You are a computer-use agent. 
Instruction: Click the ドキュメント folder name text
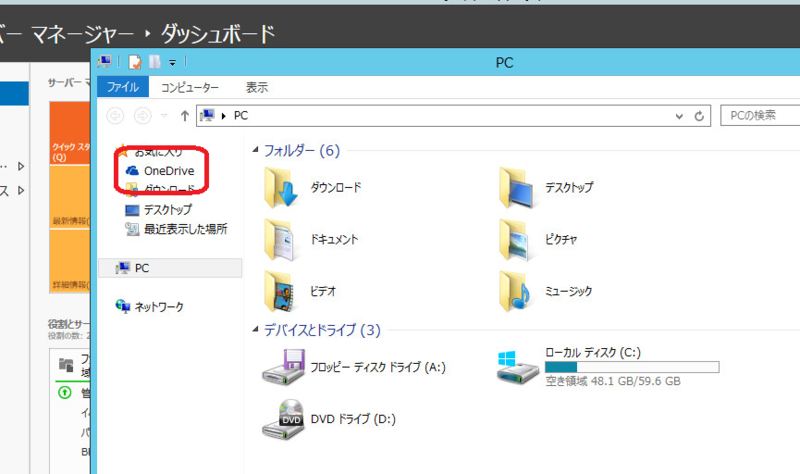point(335,240)
